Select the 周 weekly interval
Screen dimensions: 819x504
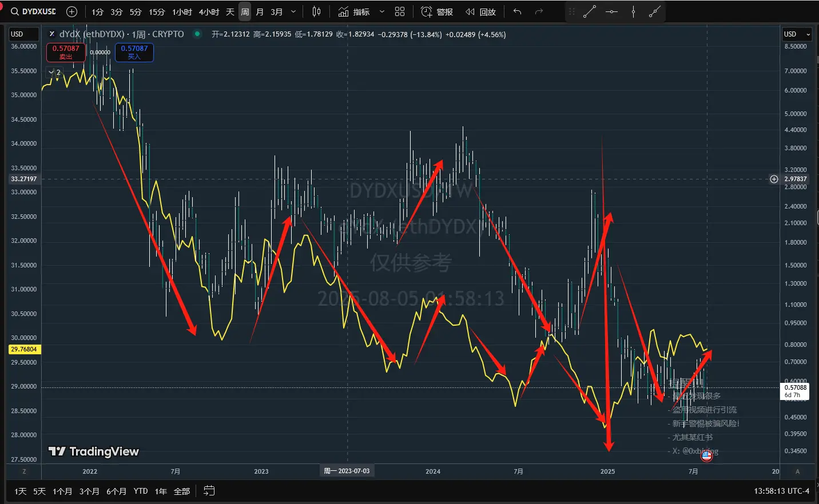click(x=245, y=11)
